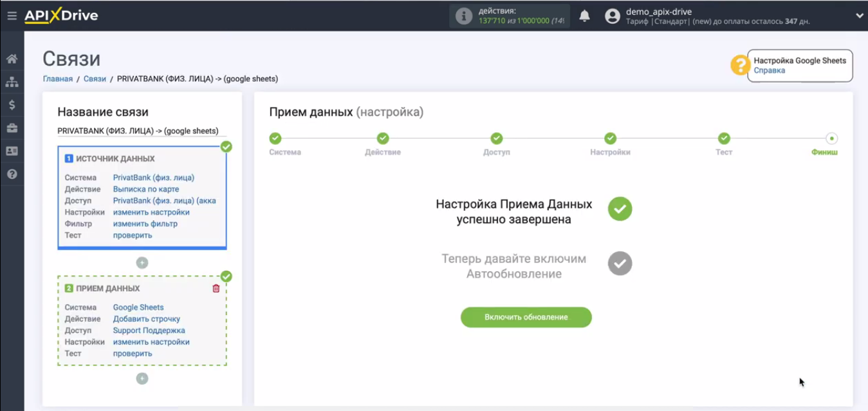Viewport: 868px width, 411px height.
Task: Click the source block green checkmark
Action: 226,147
